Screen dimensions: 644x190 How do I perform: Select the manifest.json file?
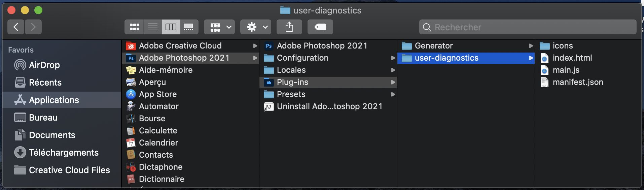pos(578,82)
